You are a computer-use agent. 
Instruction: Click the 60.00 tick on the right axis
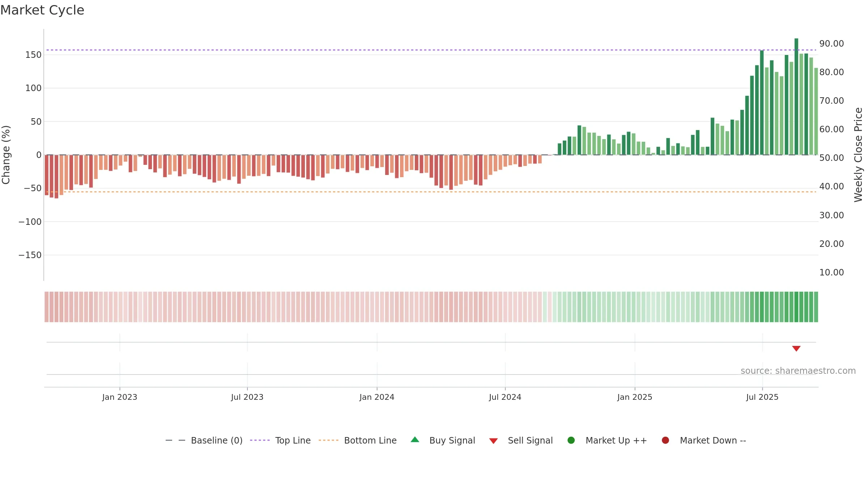(x=831, y=129)
